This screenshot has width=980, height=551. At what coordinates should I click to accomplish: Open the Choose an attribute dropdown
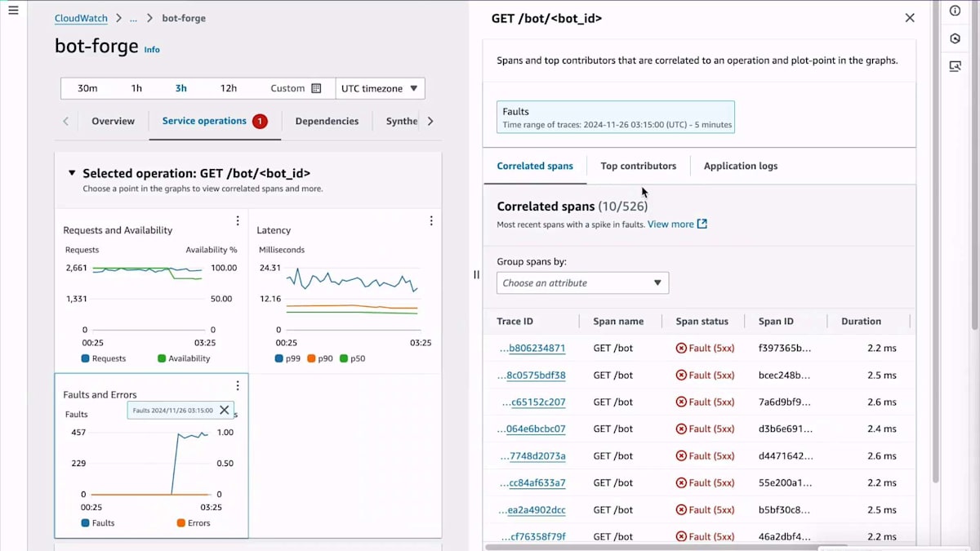pos(582,283)
